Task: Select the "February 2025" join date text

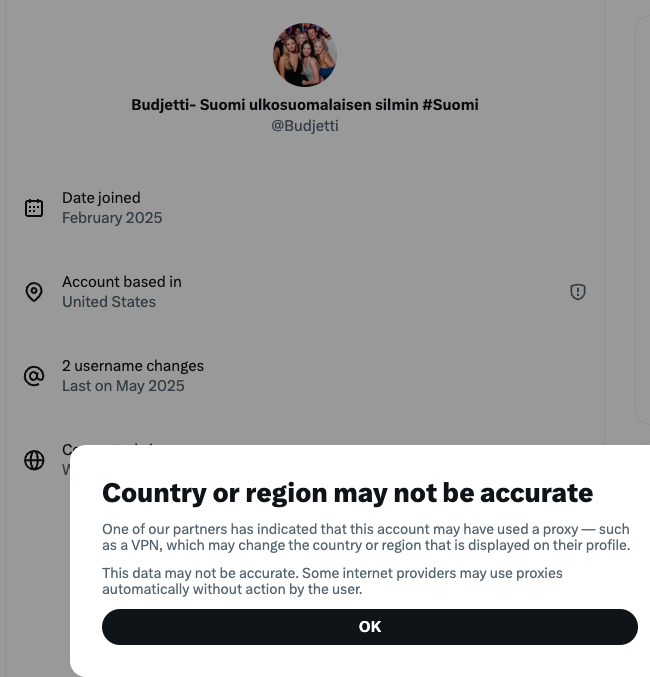Action: [x=112, y=218]
